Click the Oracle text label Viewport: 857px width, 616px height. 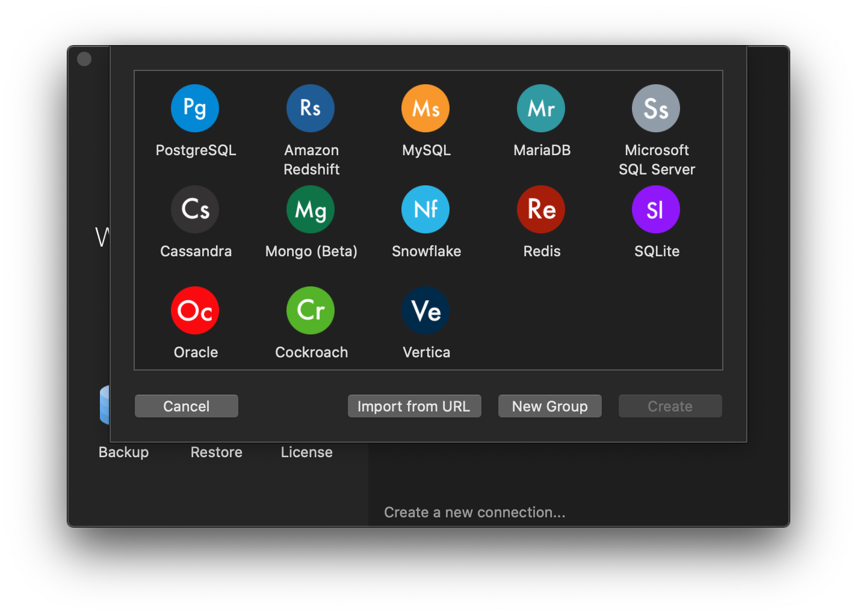tap(196, 353)
